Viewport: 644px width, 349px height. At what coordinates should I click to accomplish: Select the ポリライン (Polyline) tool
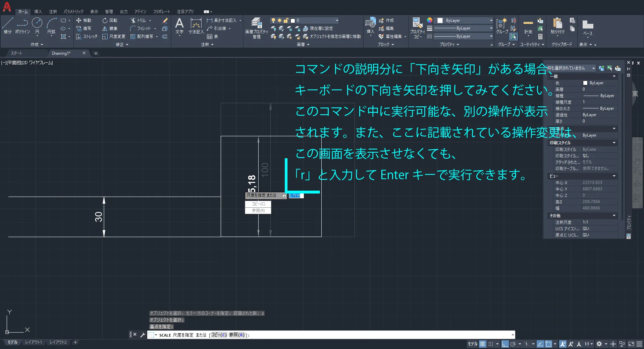click(x=22, y=26)
